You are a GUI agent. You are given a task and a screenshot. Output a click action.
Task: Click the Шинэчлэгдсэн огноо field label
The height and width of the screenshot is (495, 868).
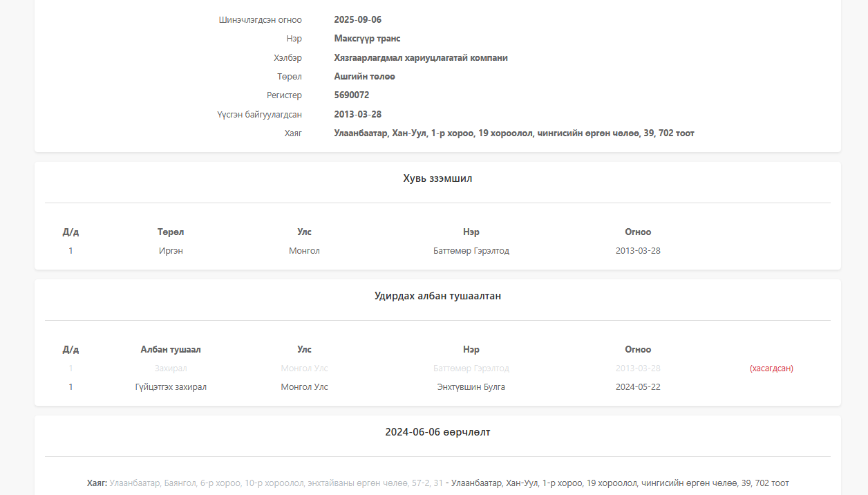[260, 20]
